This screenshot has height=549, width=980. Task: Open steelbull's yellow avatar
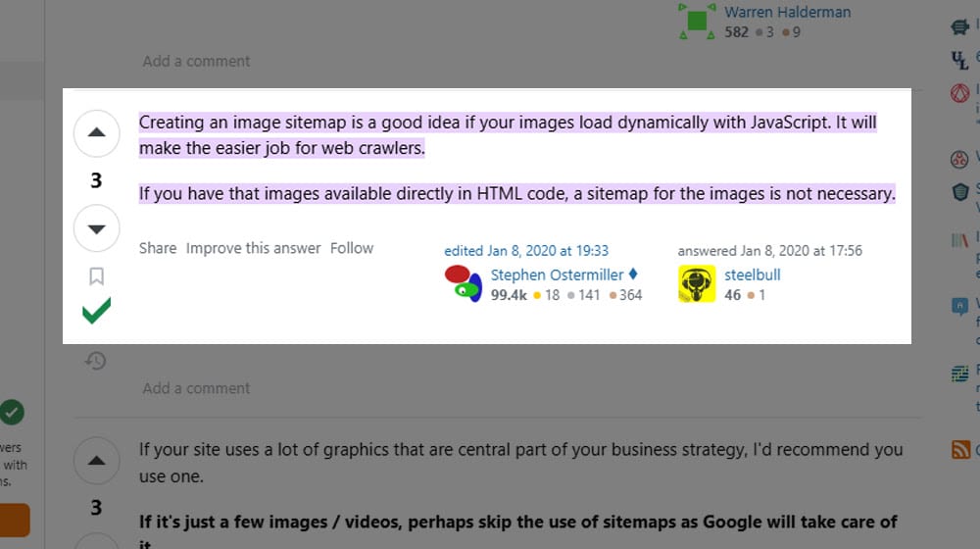[697, 284]
